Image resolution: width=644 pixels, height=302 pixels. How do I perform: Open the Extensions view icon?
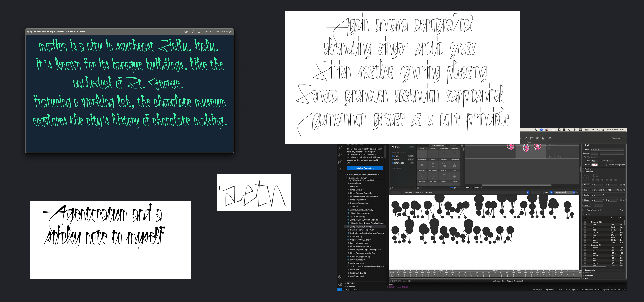pos(340,163)
